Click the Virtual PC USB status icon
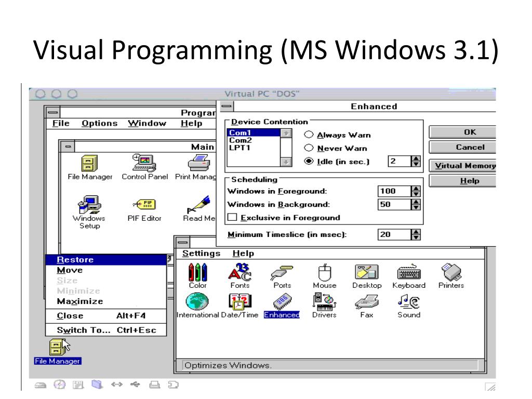Image resolution: width=532 pixels, height=399 pixels. coord(135,384)
